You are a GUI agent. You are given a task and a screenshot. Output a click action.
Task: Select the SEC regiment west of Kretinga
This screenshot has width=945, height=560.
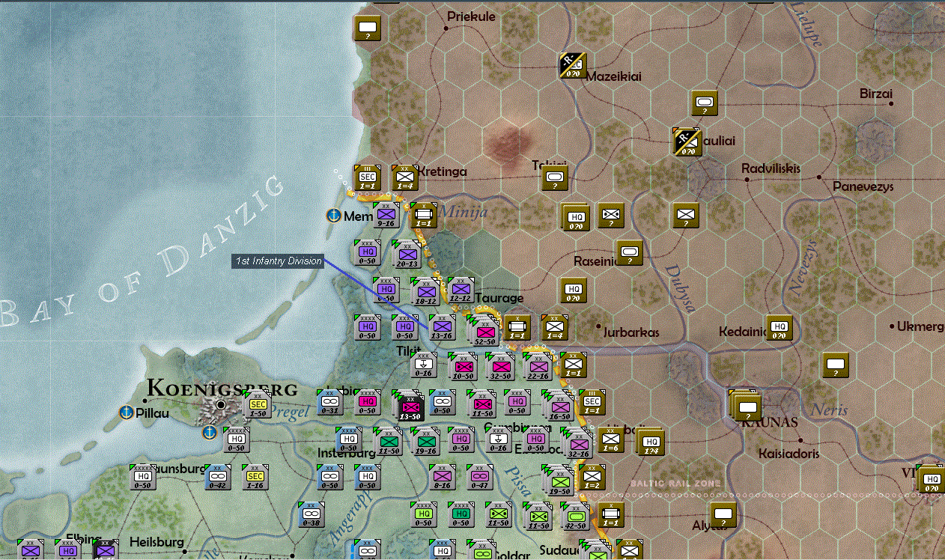coord(368,177)
